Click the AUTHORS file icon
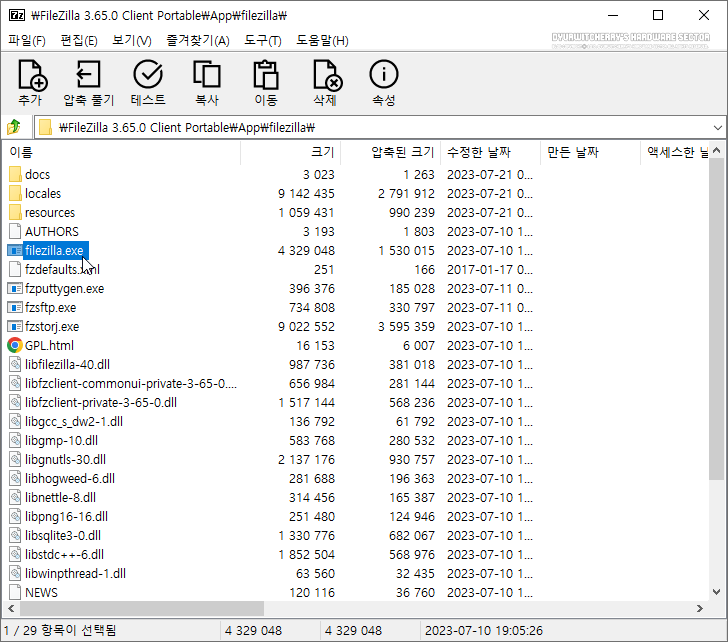This screenshot has width=728, height=642. click(x=15, y=231)
